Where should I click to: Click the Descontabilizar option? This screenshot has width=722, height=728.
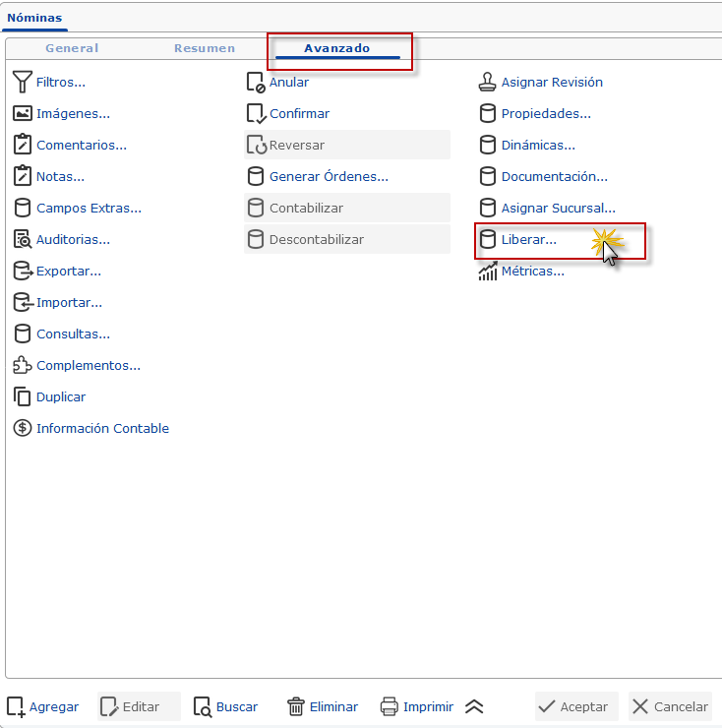347,240
